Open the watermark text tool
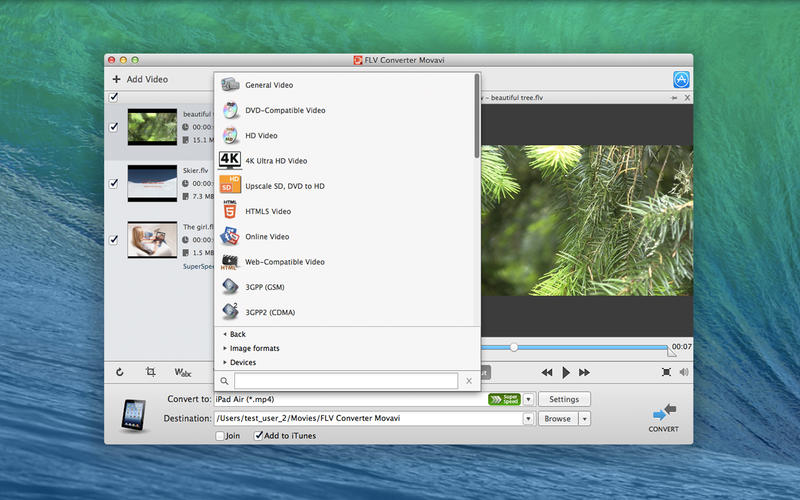800x500 pixels. [183, 372]
